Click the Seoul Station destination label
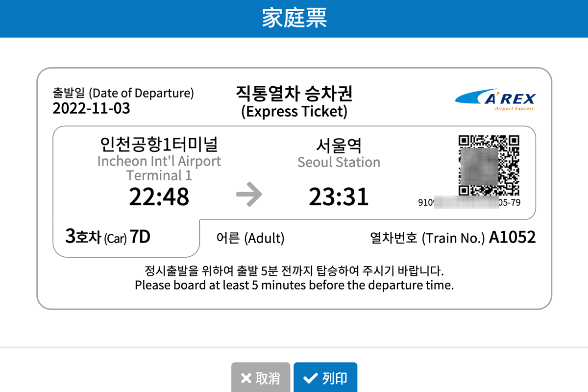 pyautogui.click(x=339, y=162)
